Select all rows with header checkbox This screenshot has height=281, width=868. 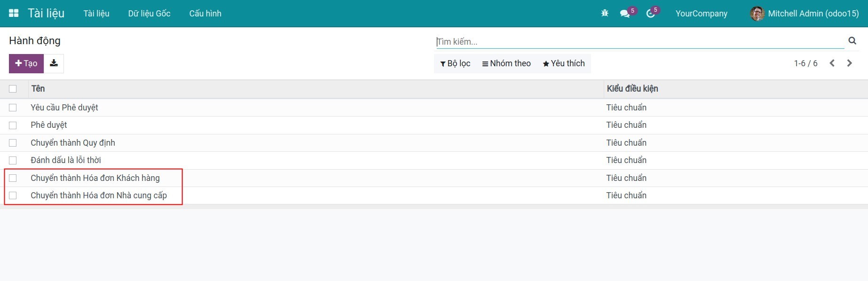(13, 89)
